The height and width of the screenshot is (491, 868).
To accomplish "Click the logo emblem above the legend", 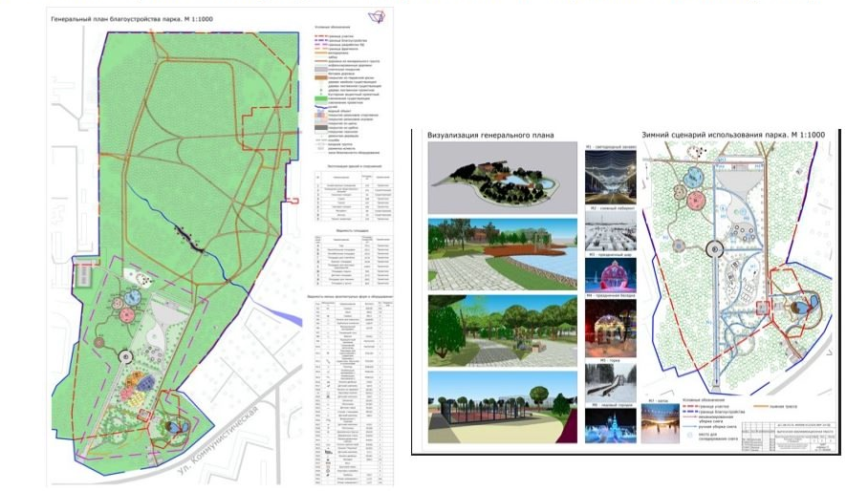I will point(374,17).
